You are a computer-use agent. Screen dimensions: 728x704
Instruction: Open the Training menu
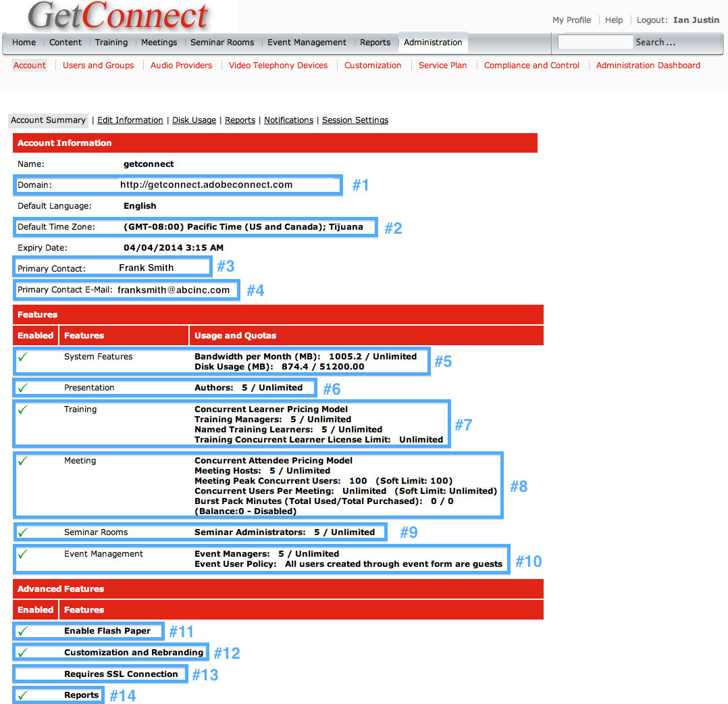pyautogui.click(x=111, y=43)
